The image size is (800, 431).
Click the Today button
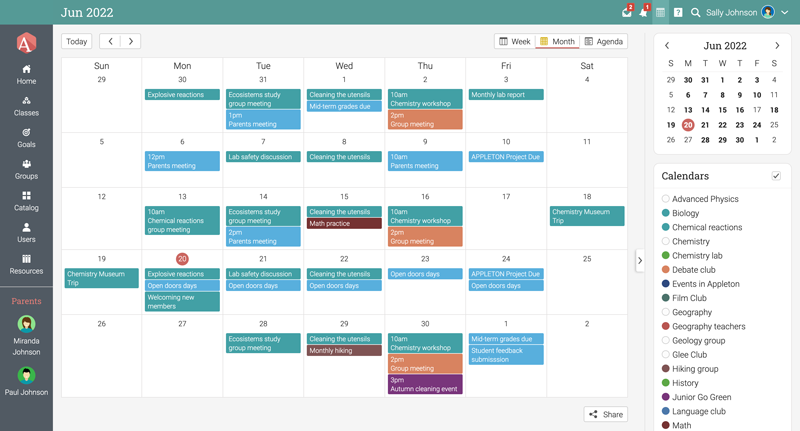(76, 42)
